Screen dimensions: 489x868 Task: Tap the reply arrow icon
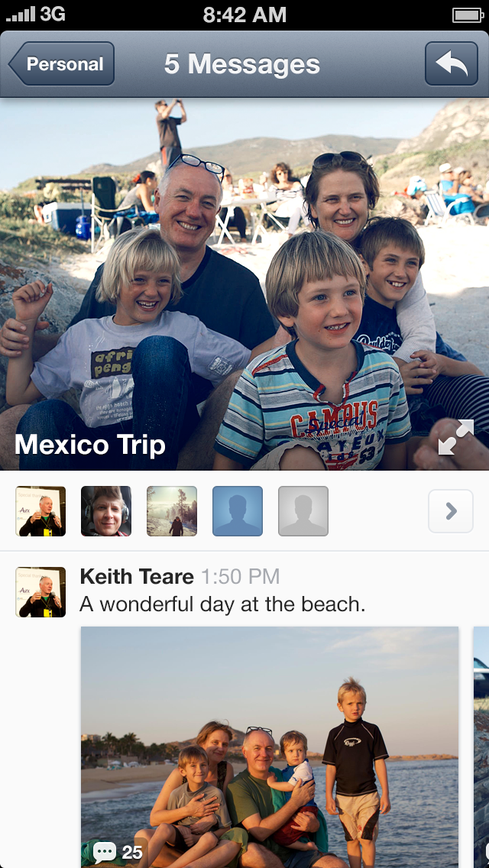(452, 63)
